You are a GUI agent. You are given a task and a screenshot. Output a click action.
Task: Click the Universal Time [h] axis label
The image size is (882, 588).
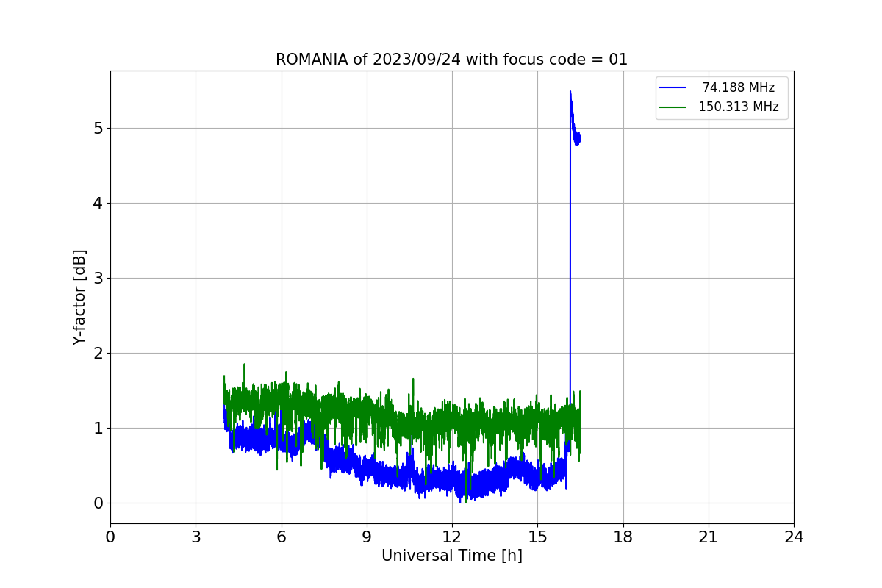(x=451, y=556)
